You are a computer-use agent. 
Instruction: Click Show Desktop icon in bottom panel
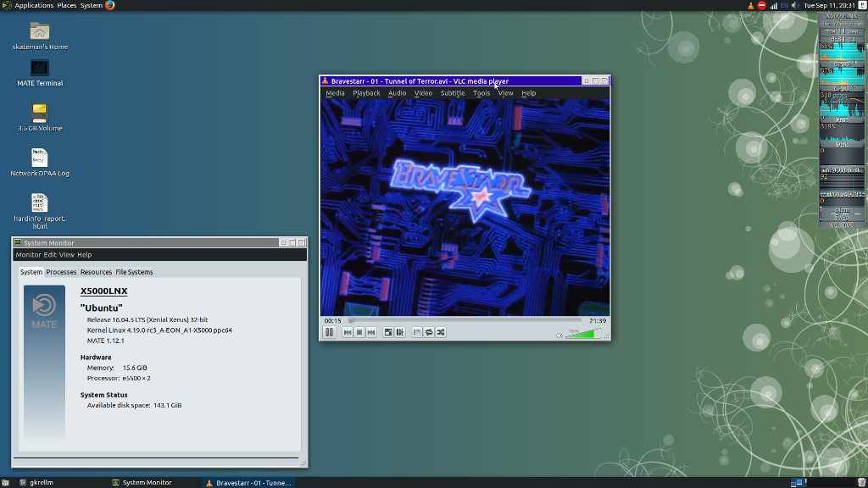click(6, 483)
